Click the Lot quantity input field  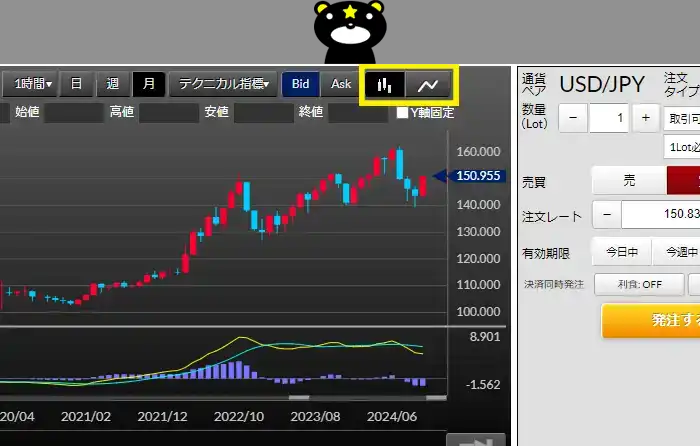click(609, 118)
